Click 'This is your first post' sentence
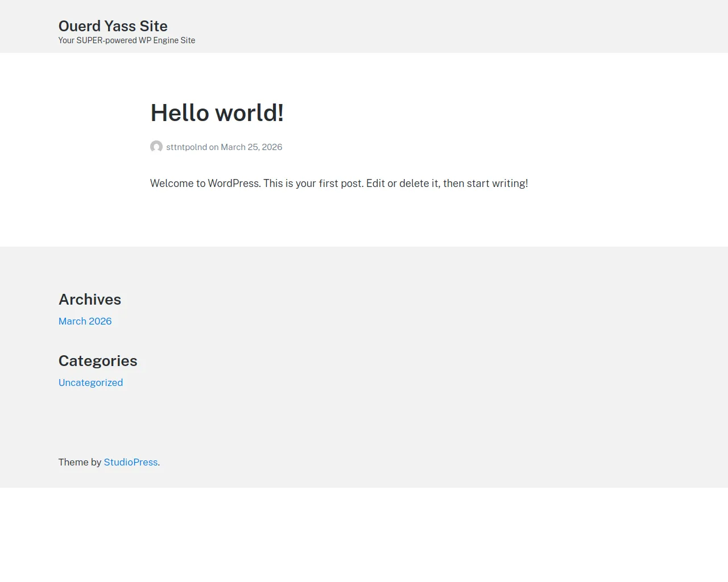This screenshot has height=582, width=728. [313, 184]
